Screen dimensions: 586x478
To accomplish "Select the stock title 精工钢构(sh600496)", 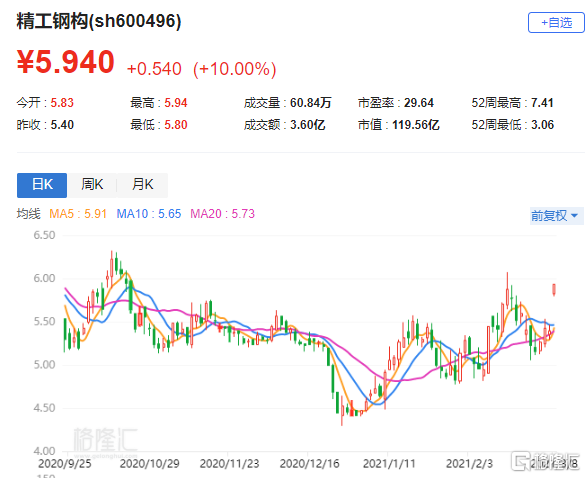I will (x=99, y=21).
